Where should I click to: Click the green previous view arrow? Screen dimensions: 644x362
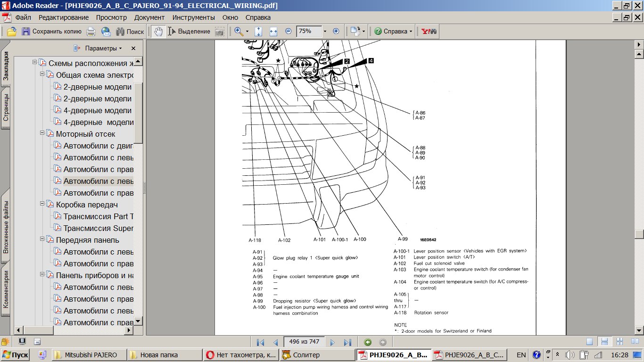pos(368,342)
